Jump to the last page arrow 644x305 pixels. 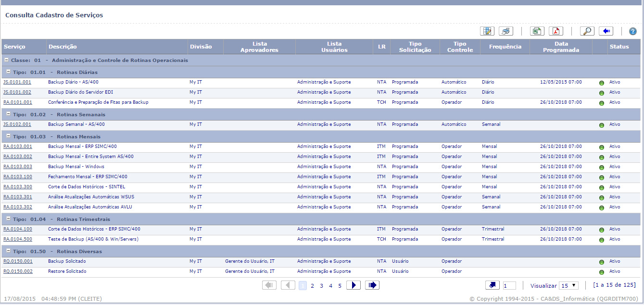(372, 285)
